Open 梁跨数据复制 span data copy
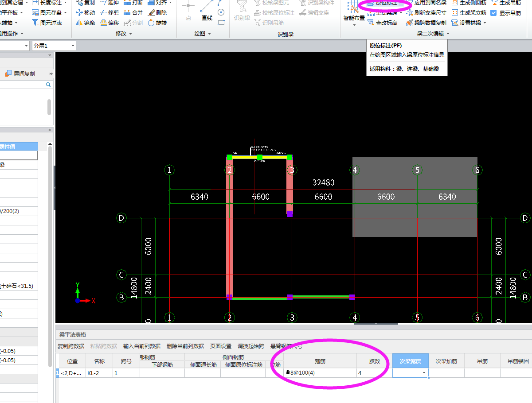The width and height of the screenshot is (532, 403). pos(426,23)
